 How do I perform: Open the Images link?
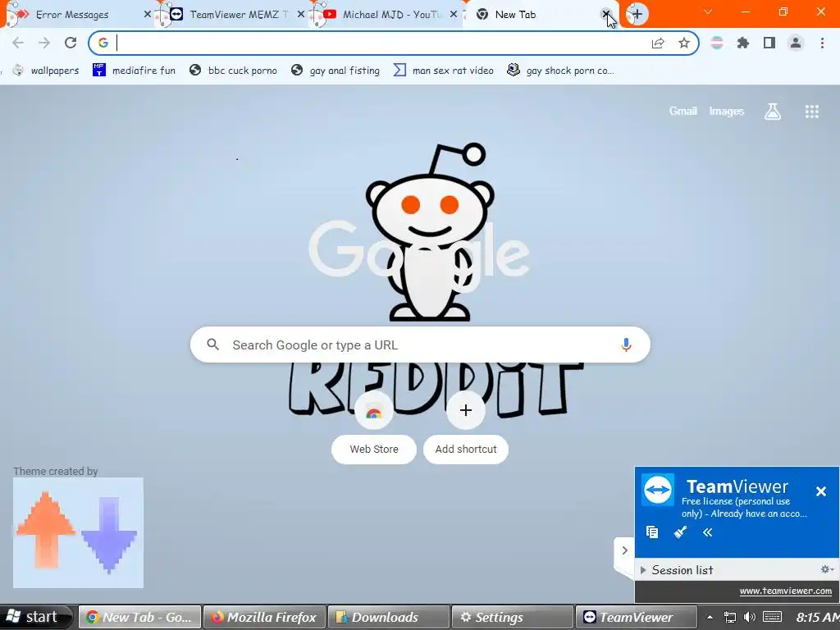[x=727, y=111]
